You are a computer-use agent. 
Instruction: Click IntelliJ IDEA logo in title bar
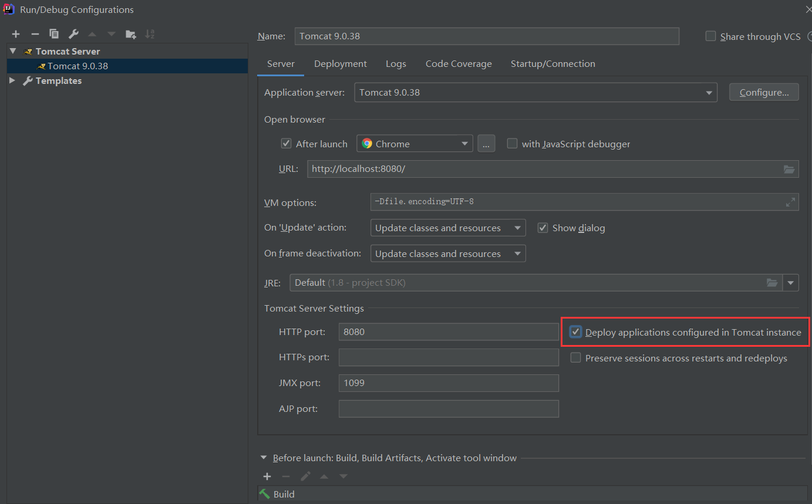(9, 9)
